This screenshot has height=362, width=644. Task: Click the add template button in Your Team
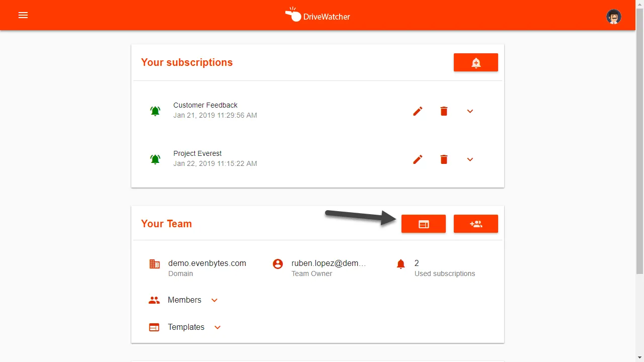(x=423, y=224)
